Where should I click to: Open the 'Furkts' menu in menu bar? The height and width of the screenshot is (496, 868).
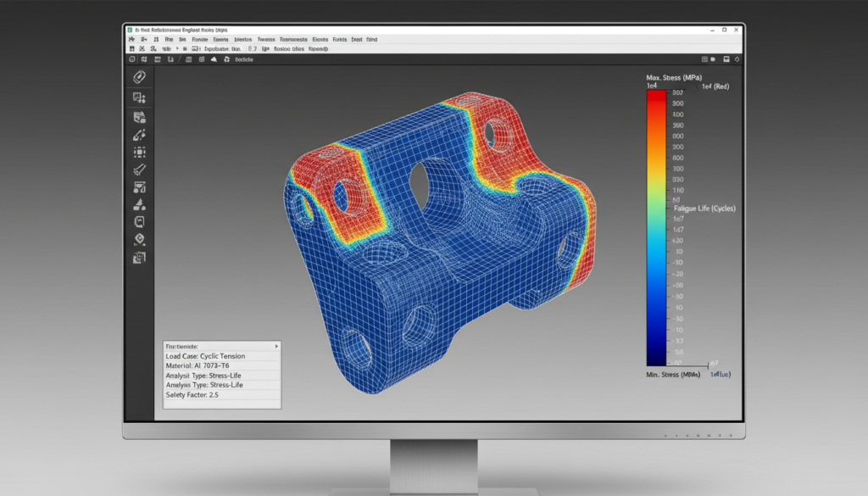coord(339,40)
